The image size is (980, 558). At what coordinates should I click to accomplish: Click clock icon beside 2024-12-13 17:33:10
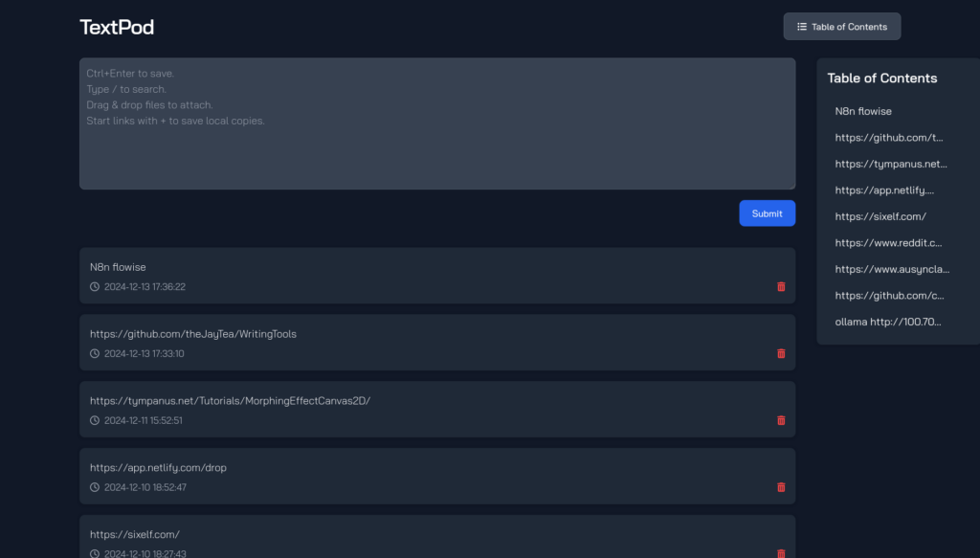pyautogui.click(x=95, y=353)
